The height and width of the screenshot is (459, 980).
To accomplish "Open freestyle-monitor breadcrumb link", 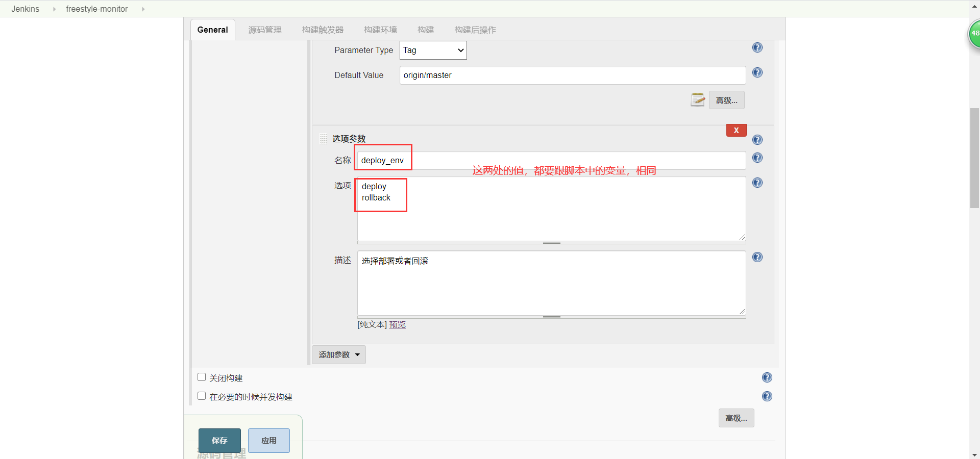I will [x=97, y=9].
